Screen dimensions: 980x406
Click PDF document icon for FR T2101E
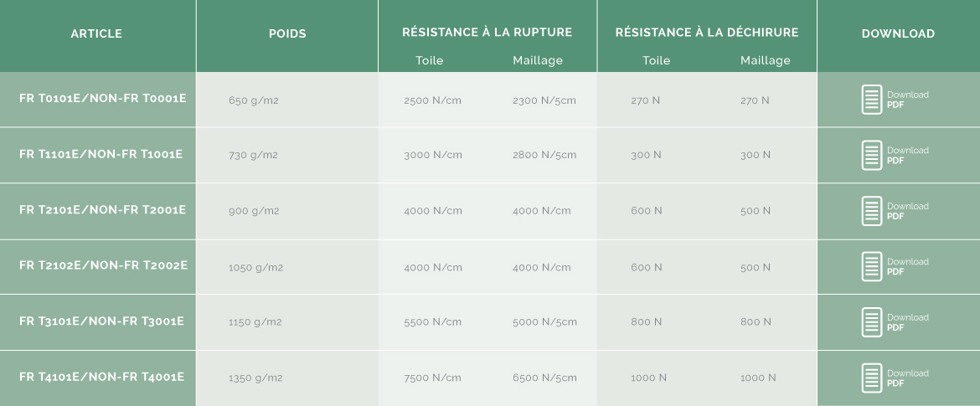(x=871, y=211)
